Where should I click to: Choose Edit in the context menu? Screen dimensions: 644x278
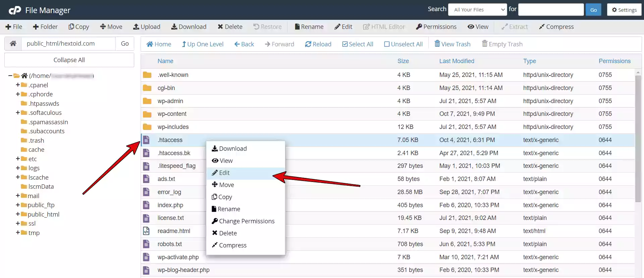(x=246, y=173)
